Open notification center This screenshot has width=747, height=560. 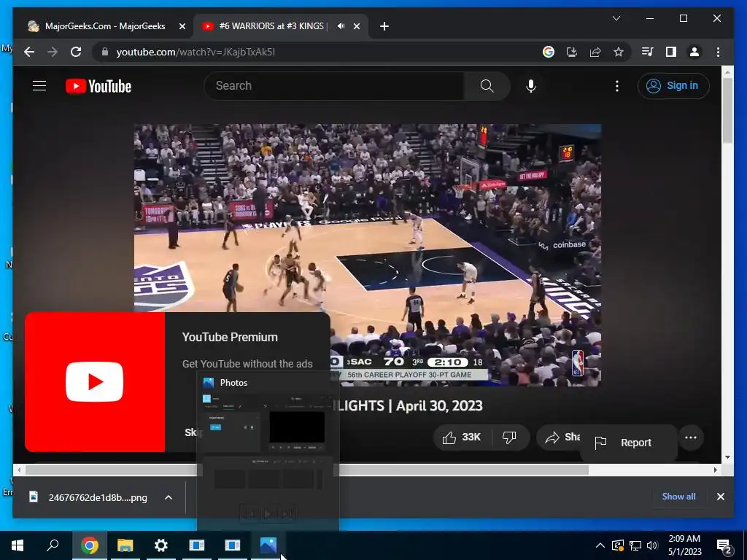(724, 545)
